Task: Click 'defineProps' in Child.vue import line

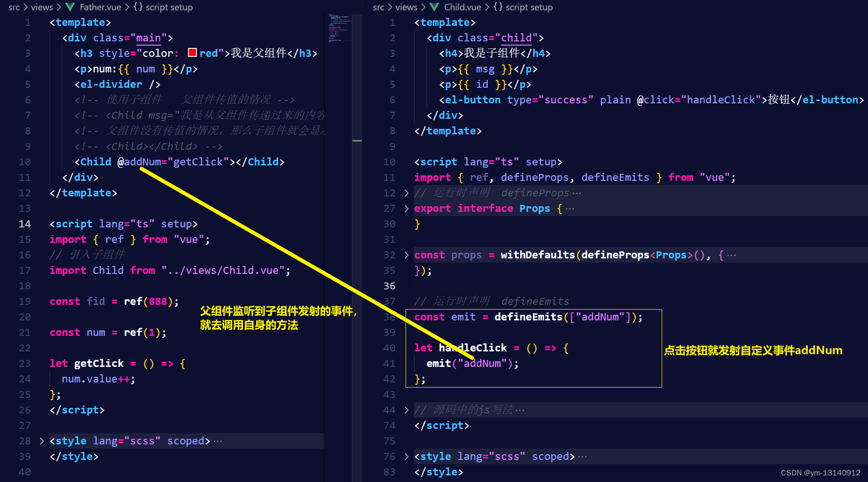Action: point(535,177)
